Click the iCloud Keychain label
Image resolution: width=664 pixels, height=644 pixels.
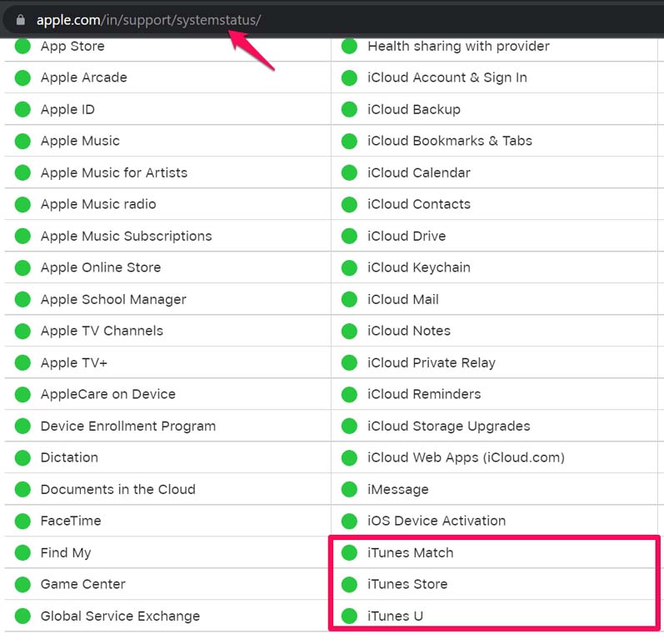pos(419,267)
